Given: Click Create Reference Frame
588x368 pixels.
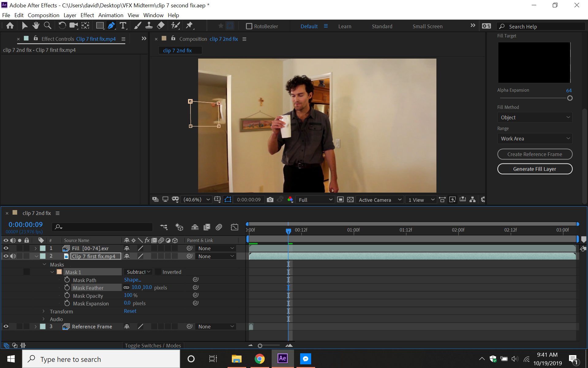Looking at the screenshot, I should pos(534,154).
